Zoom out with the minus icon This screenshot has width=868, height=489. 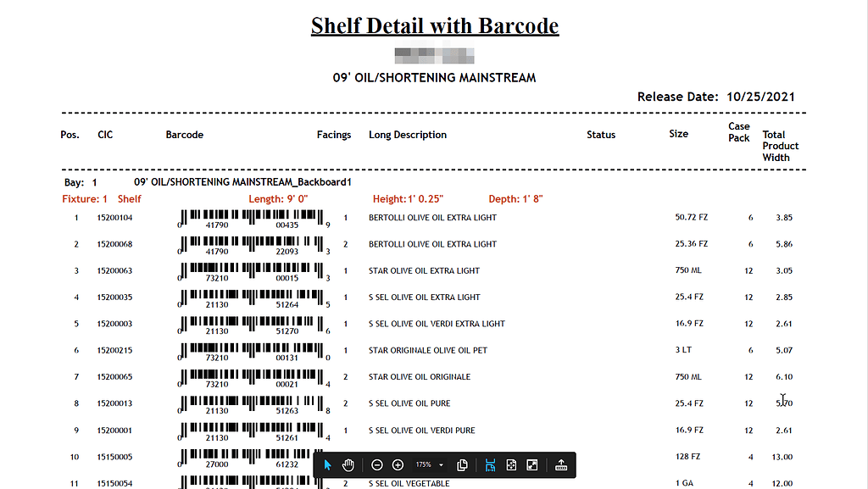tap(377, 465)
